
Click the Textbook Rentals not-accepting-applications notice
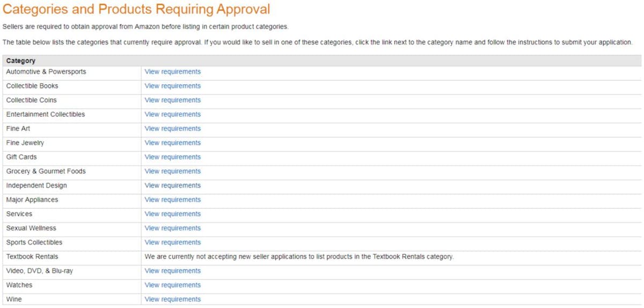(x=299, y=256)
